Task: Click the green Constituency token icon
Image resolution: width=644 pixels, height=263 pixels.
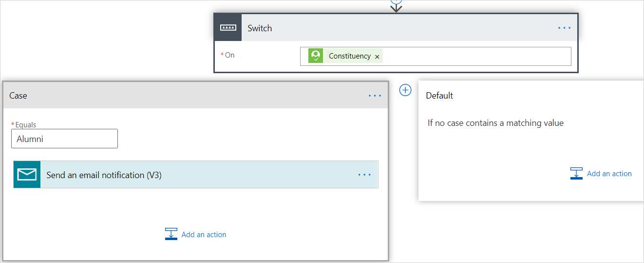Action: 316,56
